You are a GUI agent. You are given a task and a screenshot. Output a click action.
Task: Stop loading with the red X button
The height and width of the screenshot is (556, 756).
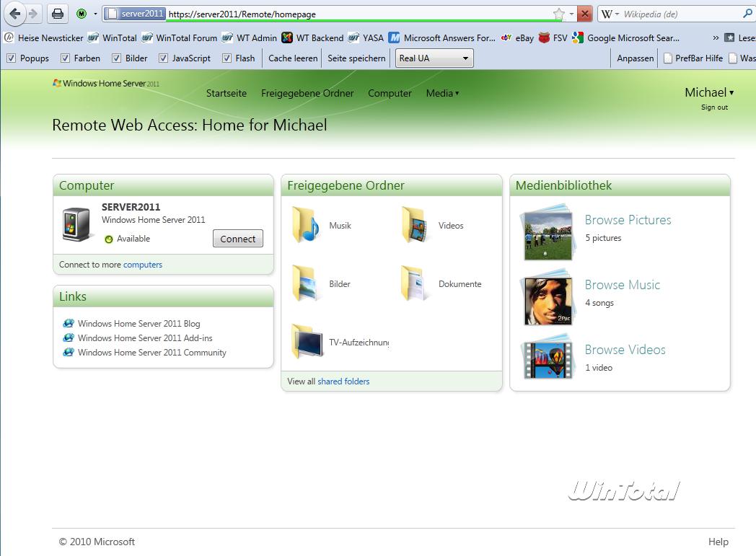pyautogui.click(x=584, y=14)
